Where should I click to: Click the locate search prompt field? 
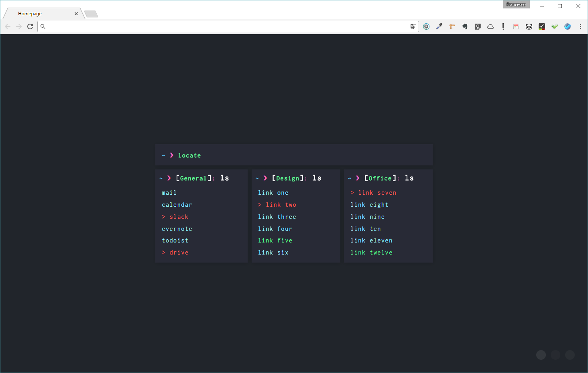click(294, 155)
